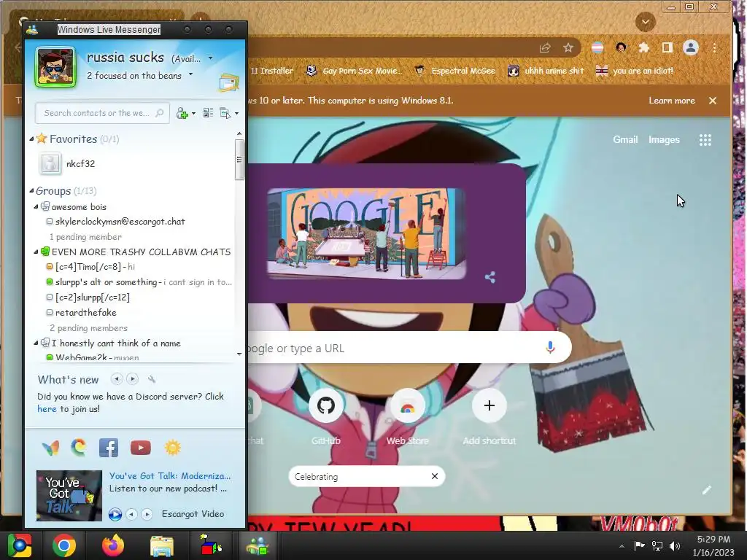Open Gmail link on new tab page

[625, 139]
